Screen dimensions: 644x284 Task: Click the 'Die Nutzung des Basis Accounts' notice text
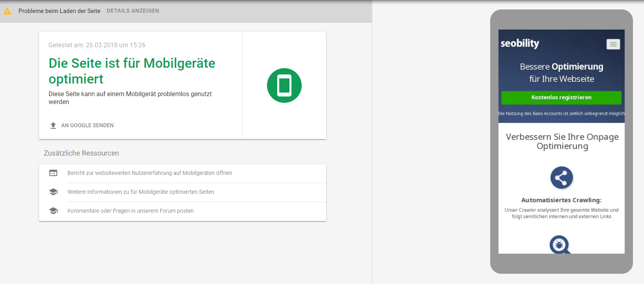[562, 113]
